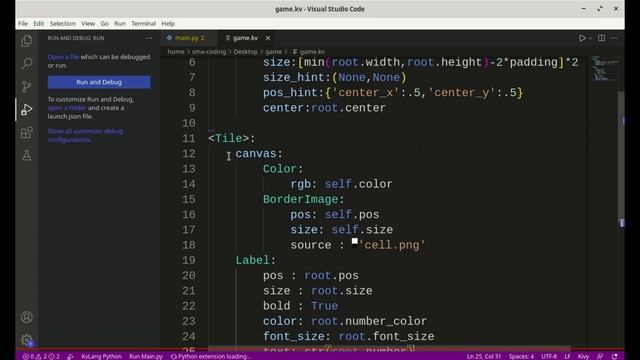Click 'True' on line 22
Viewport: 640px width, 360px height.
point(324,306)
